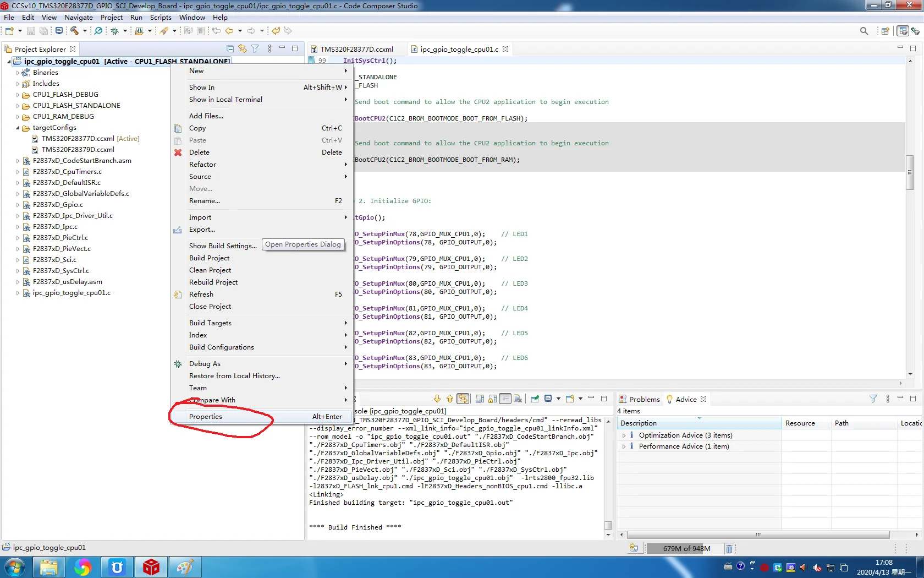
Task: Switch to the Problems tab
Action: click(x=639, y=399)
